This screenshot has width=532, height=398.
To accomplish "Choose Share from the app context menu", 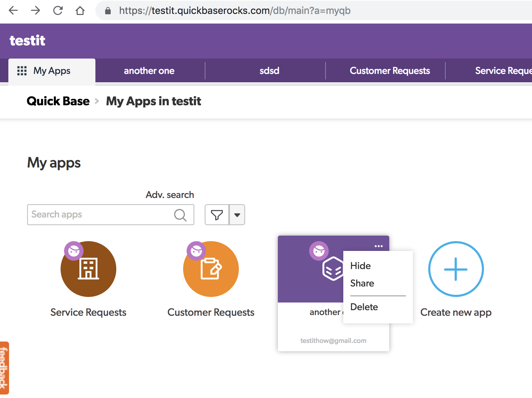I will tap(362, 283).
